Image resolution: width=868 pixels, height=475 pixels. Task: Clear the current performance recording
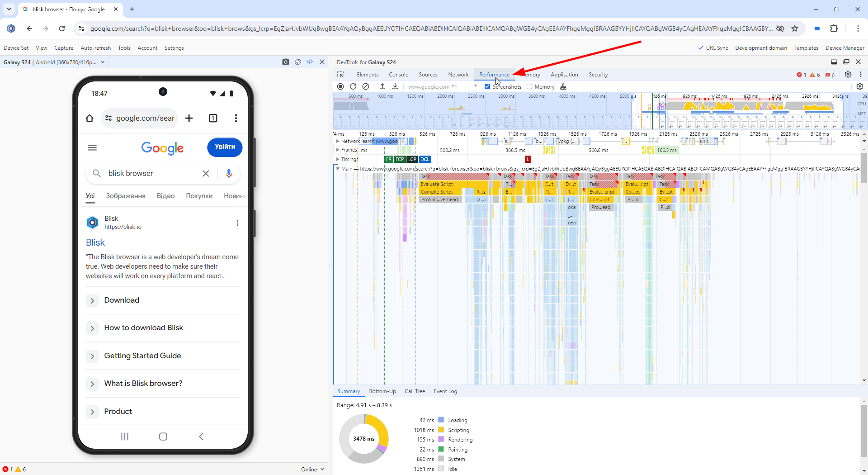(x=366, y=86)
